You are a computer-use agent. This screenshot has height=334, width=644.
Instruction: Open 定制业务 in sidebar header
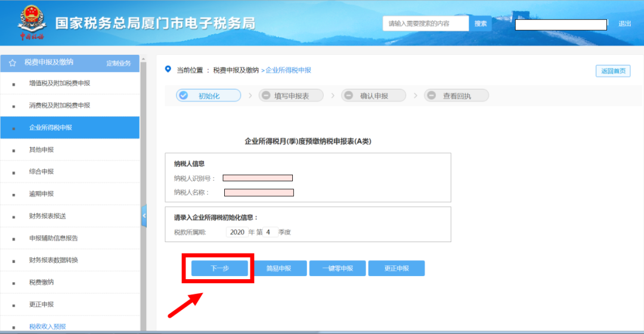pyautogui.click(x=118, y=63)
